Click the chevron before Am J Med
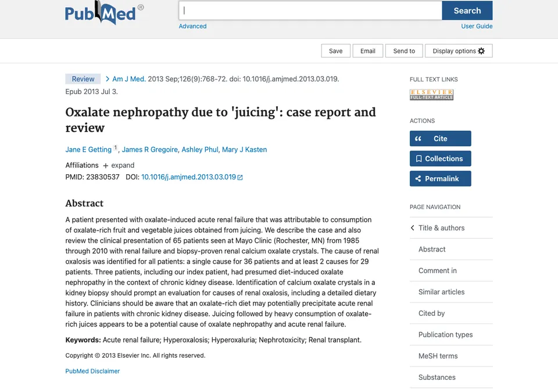The image size is (558, 392). [x=107, y=79]
